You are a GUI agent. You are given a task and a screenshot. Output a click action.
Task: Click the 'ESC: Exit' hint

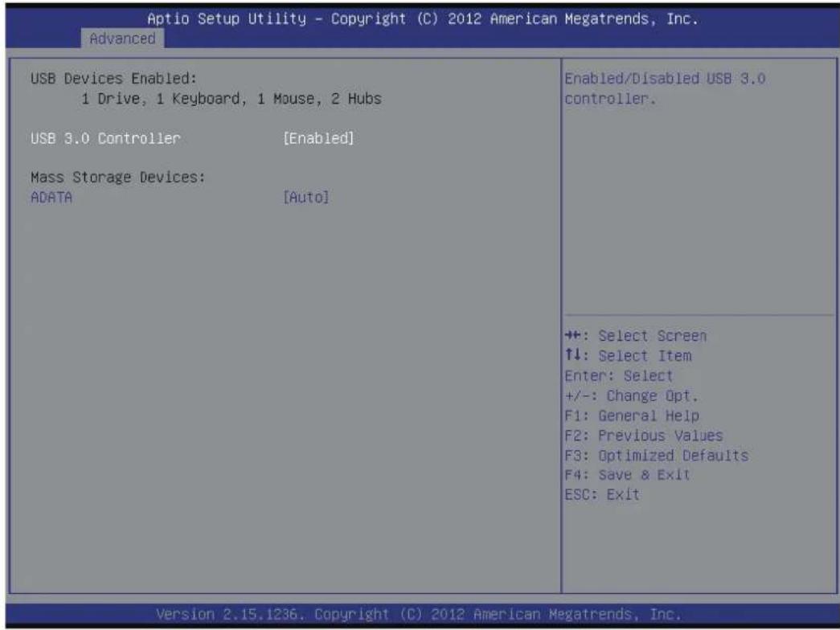click(x=602, y=494)
